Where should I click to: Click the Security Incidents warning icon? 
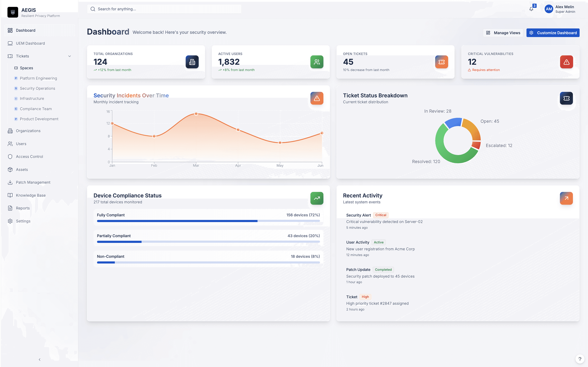(x=317, y=98)
